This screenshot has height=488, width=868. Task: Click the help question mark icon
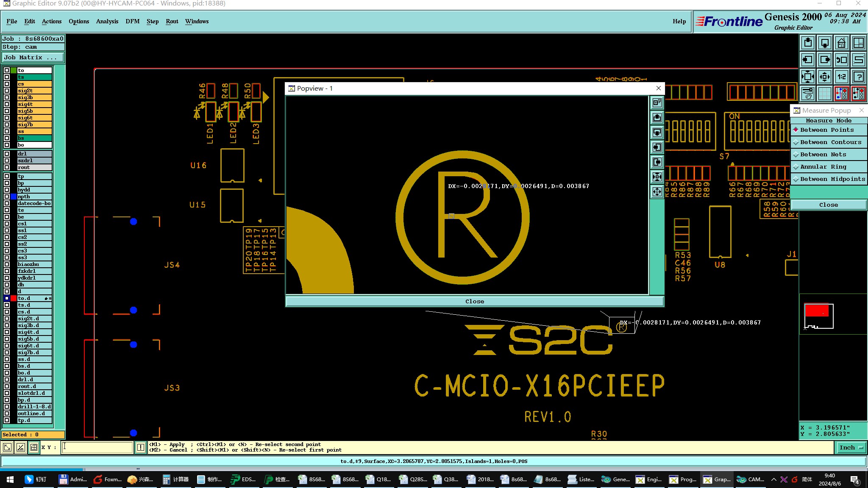(x=858, y=77)
